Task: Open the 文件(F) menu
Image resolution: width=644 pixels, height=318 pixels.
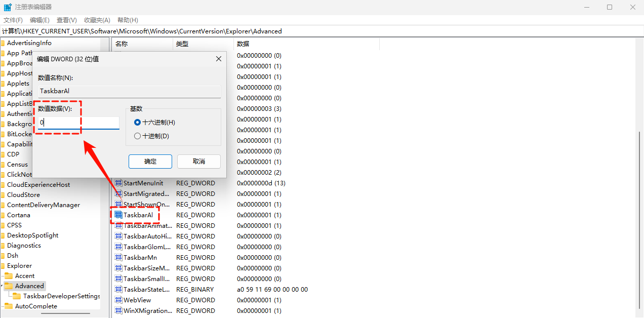Action: tap(13, 20)
